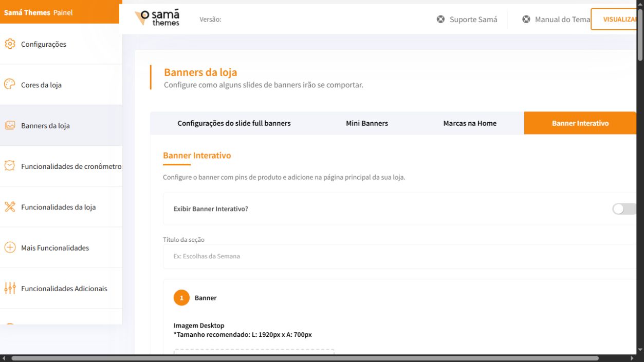Open Funcionalidades de cronômetro sidebar item
This screenshot has width=644, height=362.
[61, 166]
